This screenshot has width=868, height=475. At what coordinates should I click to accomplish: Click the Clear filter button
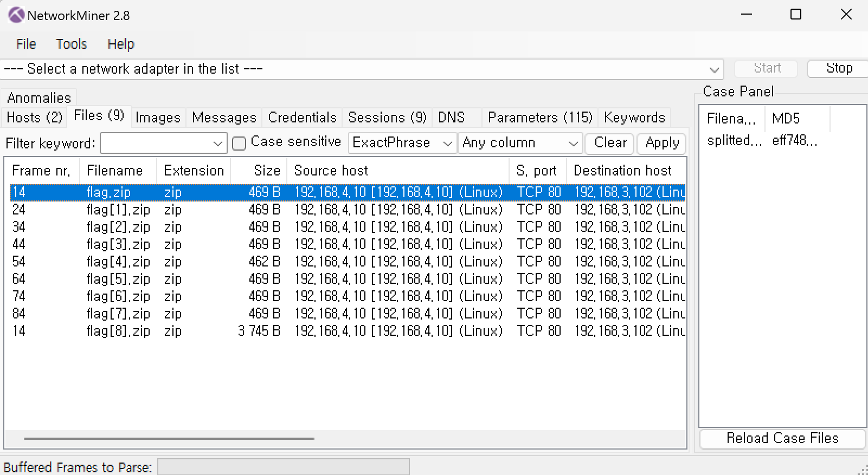tap(610, 143)
